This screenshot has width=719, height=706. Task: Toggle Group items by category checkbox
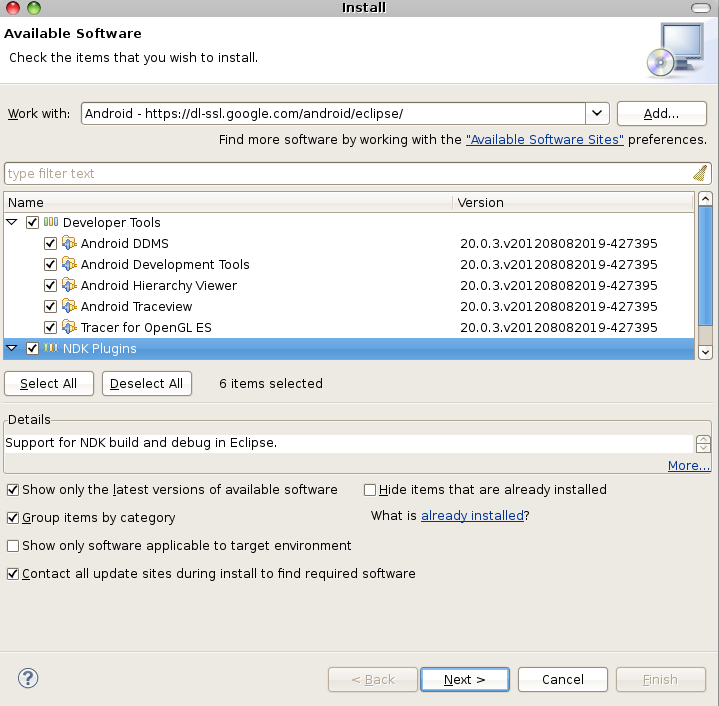pyautogui.click(x=13, y=518)
